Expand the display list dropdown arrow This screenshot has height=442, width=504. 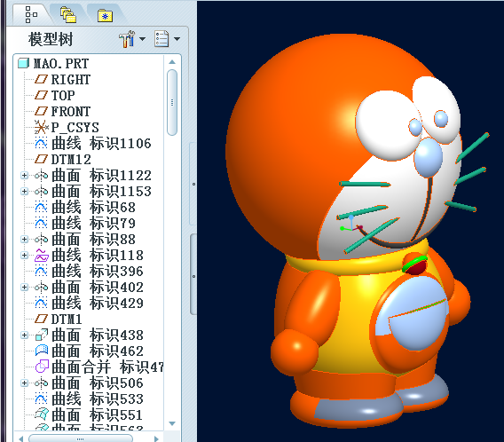[177, 39]
